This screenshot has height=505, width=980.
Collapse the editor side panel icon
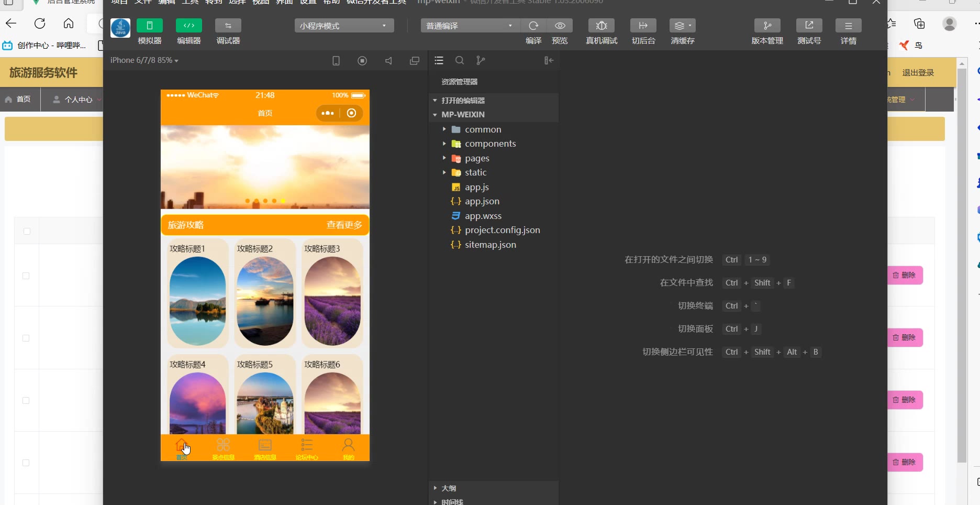pyautogui.click(x=549, y=61)
